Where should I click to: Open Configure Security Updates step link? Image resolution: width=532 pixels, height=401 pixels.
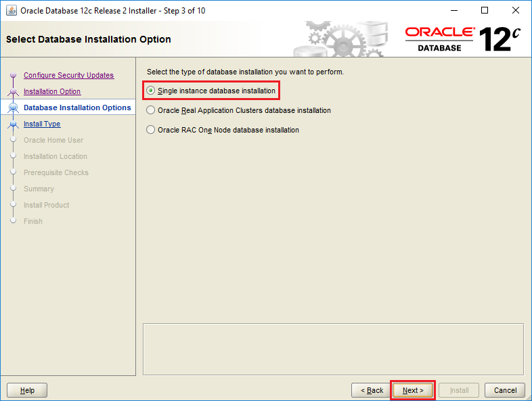coord(69,75)
